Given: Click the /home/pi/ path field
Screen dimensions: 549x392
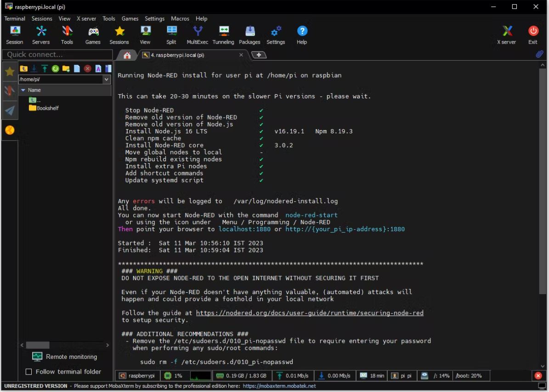Looking at the screenshot, I should point(61,80).
